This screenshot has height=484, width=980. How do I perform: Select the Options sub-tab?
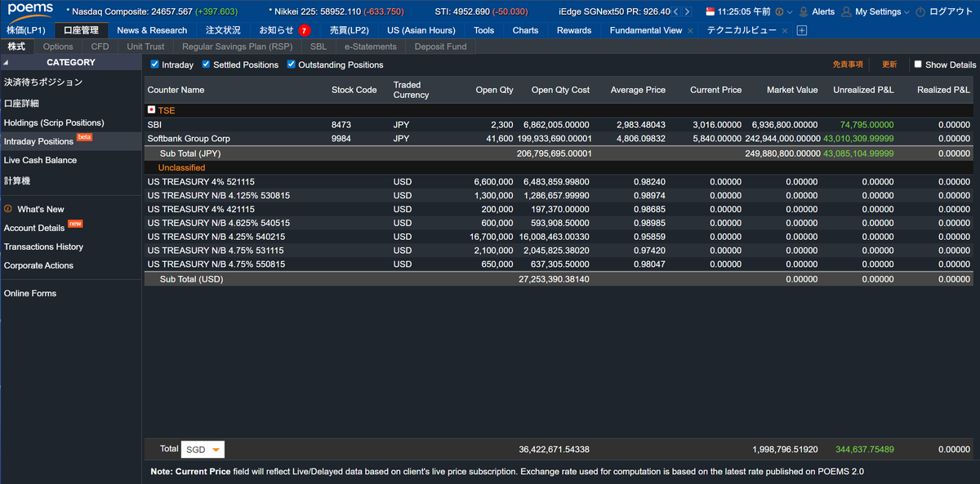click(x=58, y=47)
